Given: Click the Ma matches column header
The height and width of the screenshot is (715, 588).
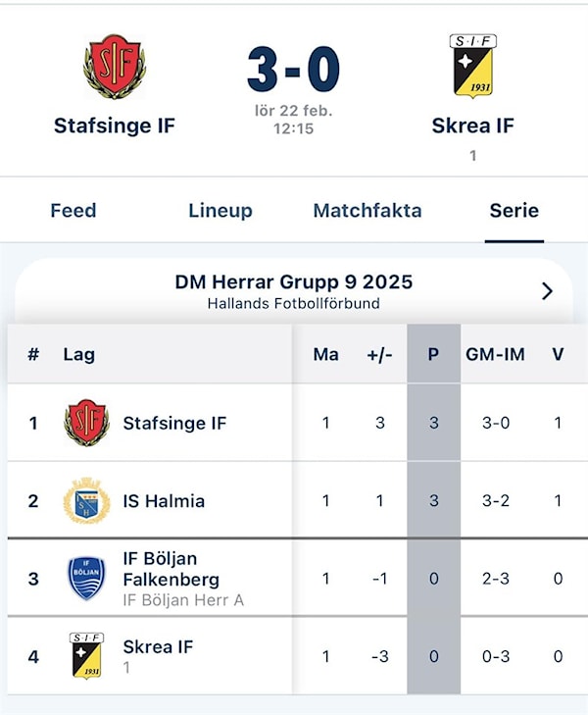Looking at the screenshot, I should click(x=325, y=354).
